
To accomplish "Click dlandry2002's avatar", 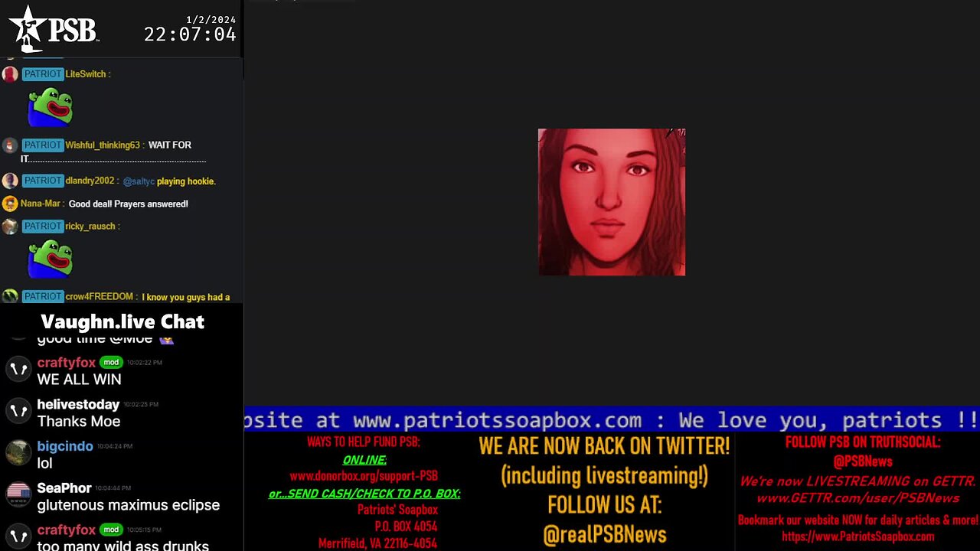I will [x=10, y=181].
